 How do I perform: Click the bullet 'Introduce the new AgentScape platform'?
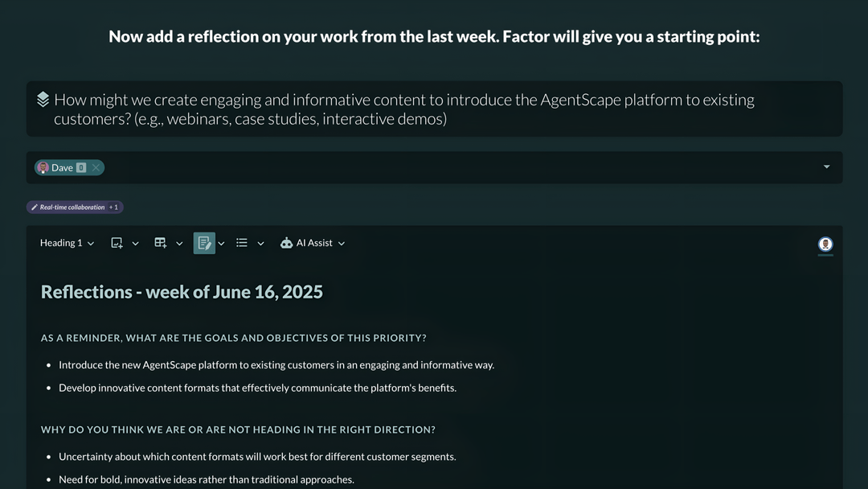click(x=276, y=365)
